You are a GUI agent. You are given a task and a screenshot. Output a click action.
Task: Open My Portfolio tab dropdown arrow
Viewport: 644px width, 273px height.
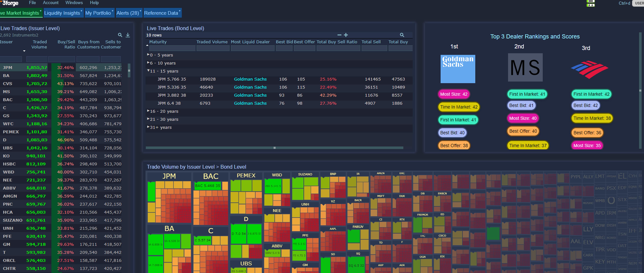(x=113, y=11)
